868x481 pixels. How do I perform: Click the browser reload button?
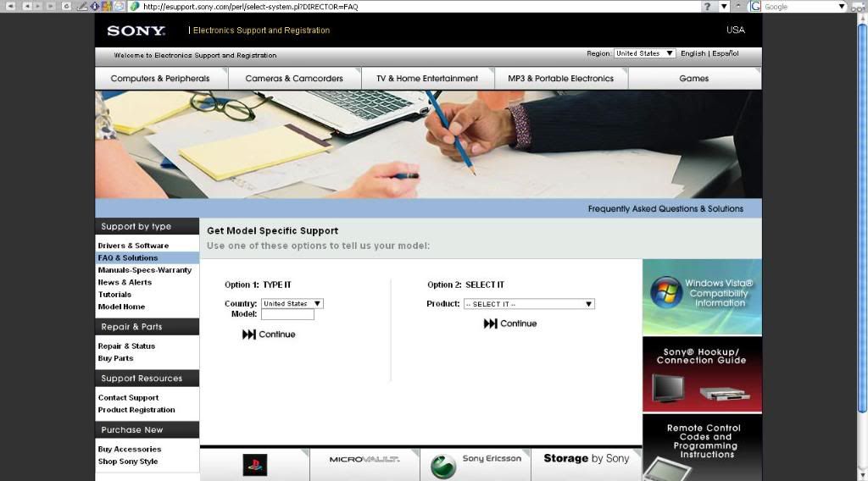[66, 6]
